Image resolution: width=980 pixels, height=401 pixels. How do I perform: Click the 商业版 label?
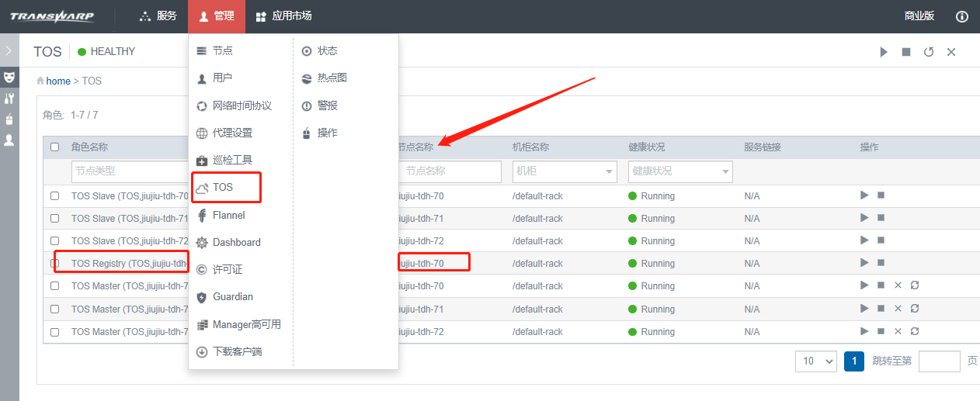(x=919, y=16)
